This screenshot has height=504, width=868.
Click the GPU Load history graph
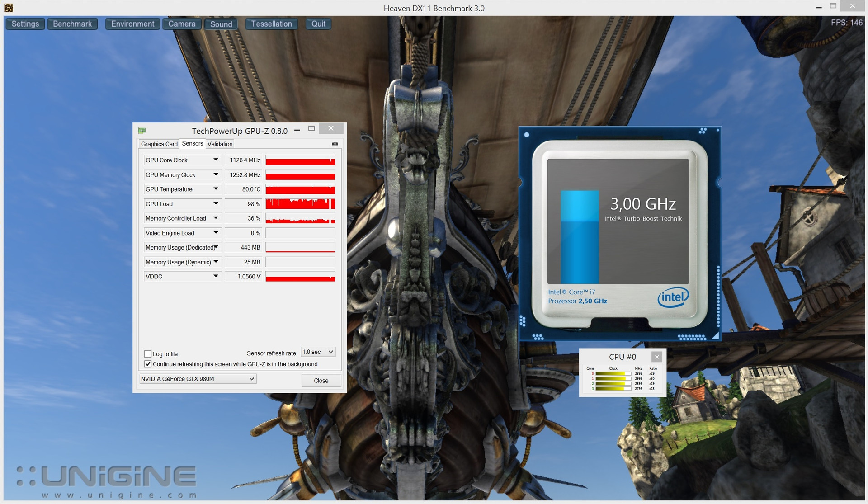[x=300, y=204]
